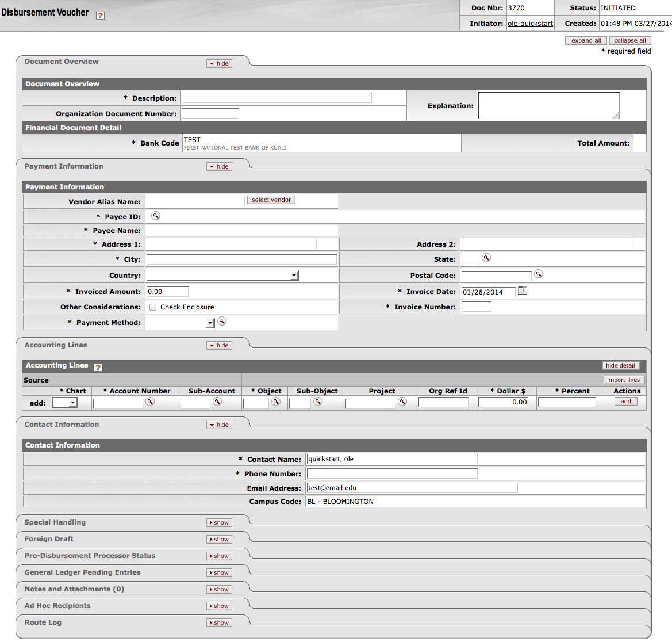
Task: Show the Special Handling section
Action: (220, 522)
